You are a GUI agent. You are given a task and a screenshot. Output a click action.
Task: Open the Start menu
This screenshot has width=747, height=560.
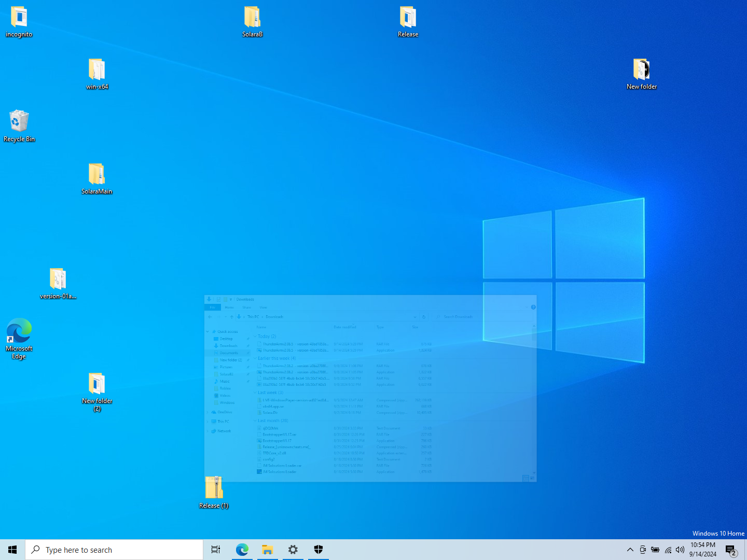pos(12,550)
